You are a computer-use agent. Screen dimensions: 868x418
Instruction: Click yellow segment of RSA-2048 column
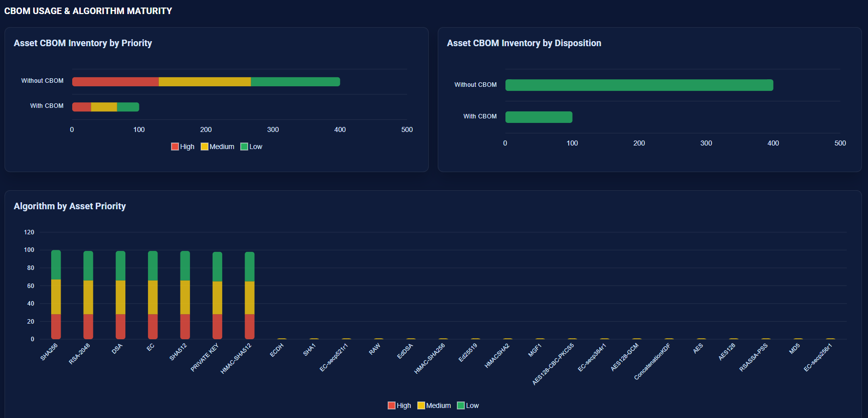88,297
